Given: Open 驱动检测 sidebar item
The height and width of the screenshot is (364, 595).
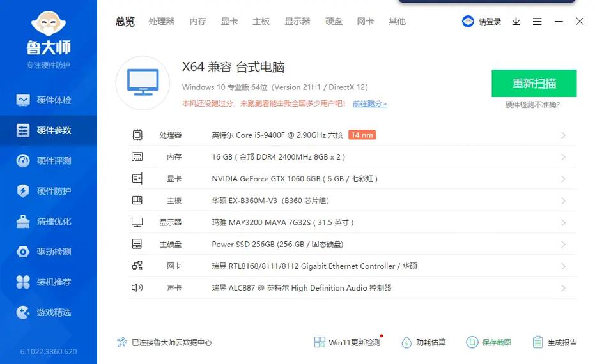Looking at the screenshot, I should [x=48, y=252].
